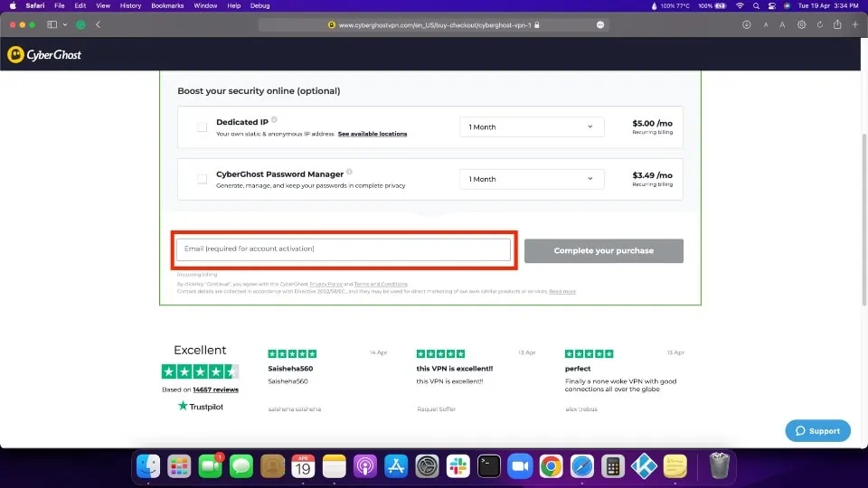This screenshot has height=488, width=868.
Task: Click the 'this VPN is excellent!!' review title
Action: click(x=455, y=369)
